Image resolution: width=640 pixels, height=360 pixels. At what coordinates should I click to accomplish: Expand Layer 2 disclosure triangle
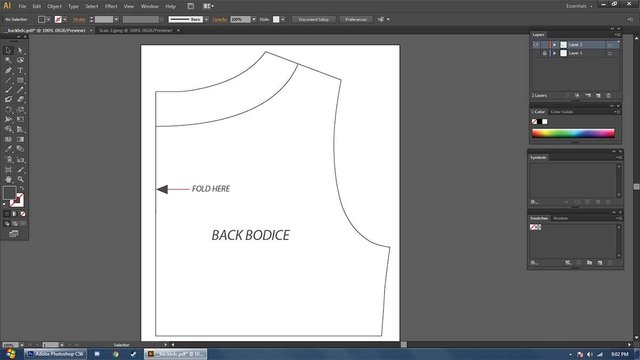tap(554, 44)
